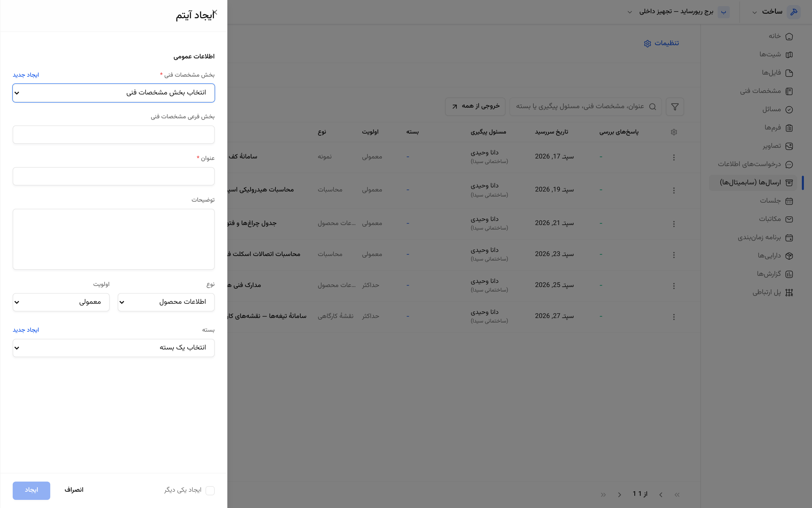Click the hammer ساخت app logo icon
The height and width of the screenshot is (508, 812).
794,12
